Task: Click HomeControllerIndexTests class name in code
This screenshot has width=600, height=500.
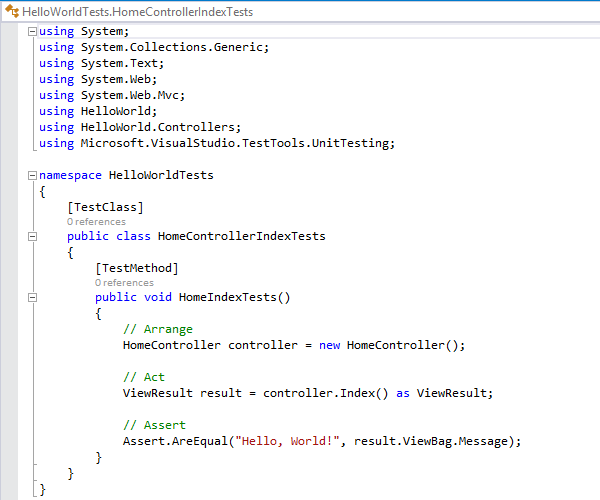Action: [241, 236]
